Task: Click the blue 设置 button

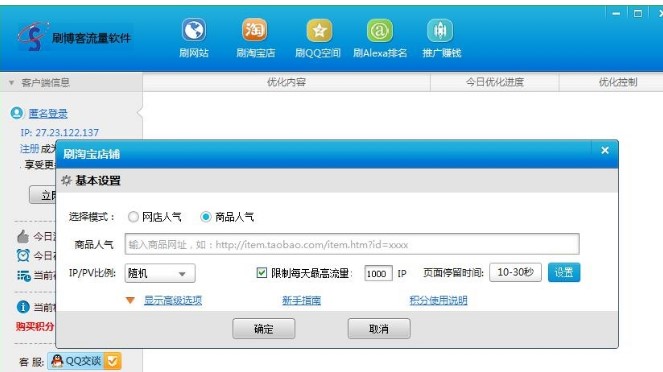Action: (x=564, y=272)
